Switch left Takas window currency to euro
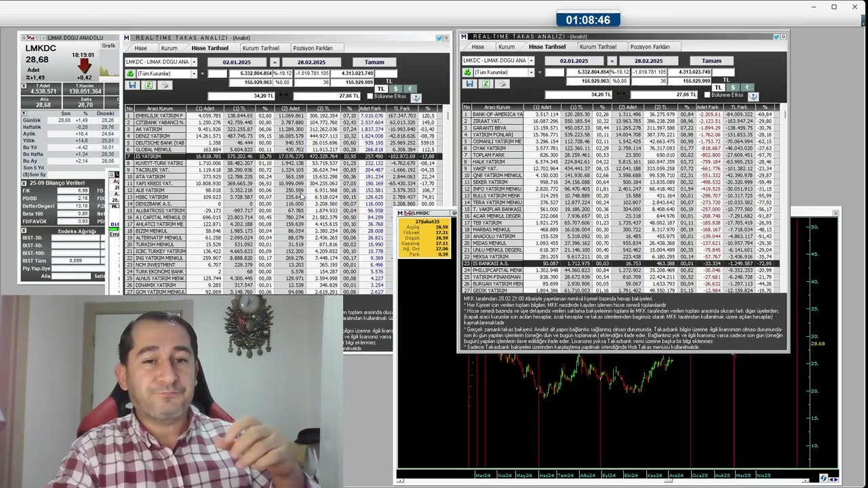 [409, 89]
